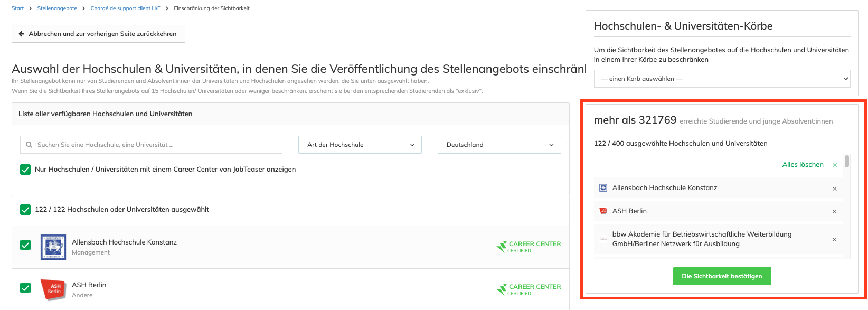Click the search magnifier icon
Image resolution: width=868 pixels, height=310 pixels.
click(x=30, y=145)
